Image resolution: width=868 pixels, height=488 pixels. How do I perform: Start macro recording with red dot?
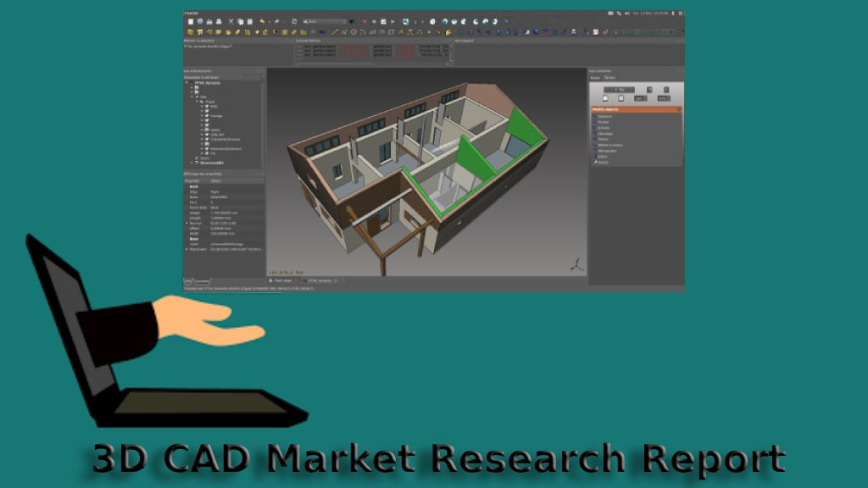click(364, 21)
